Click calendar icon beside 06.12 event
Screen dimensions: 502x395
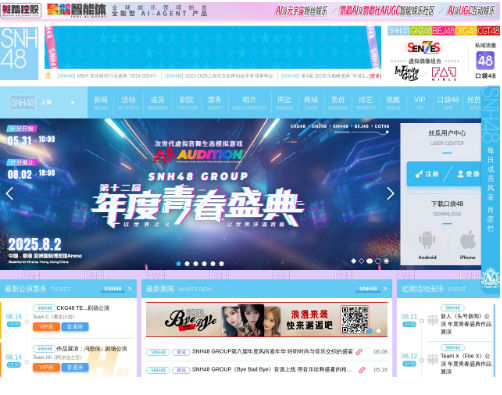tap(433, 359)
